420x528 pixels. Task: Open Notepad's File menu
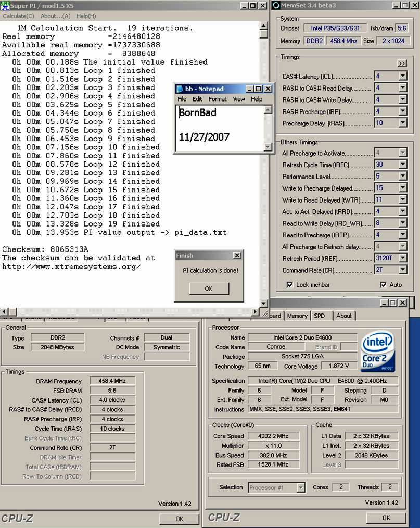click(182, 99)
